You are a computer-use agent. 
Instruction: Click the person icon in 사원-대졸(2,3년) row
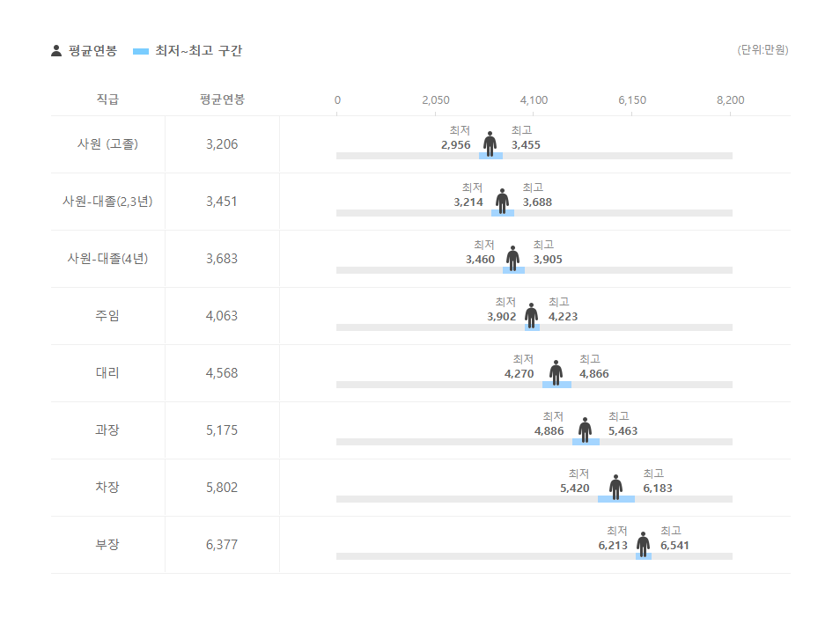[502, 201]
